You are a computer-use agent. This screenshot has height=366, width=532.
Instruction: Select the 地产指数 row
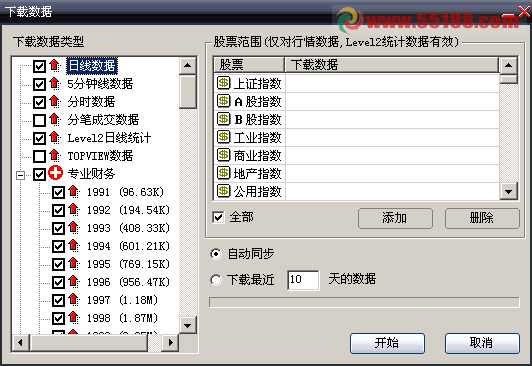point(357,173)
